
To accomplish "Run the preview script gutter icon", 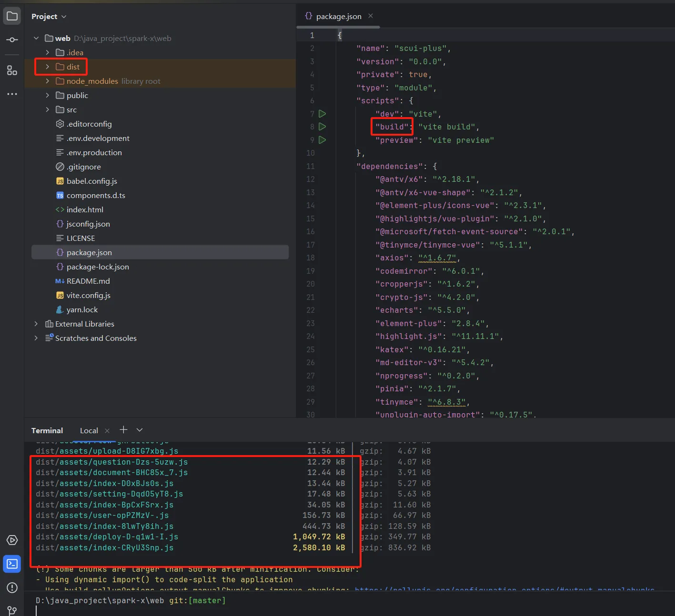I will [x=322, y=140].
